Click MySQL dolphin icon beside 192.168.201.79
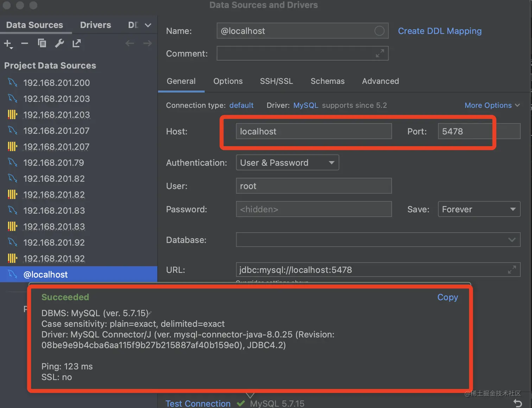Viewport: 532px width, 408px height. (12, 162)
